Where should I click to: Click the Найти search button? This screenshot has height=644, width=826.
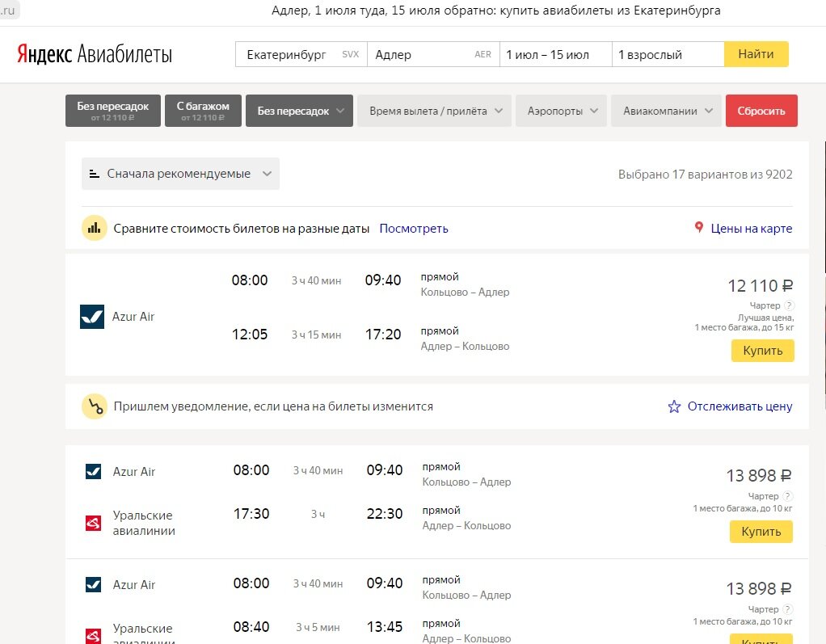756,54
